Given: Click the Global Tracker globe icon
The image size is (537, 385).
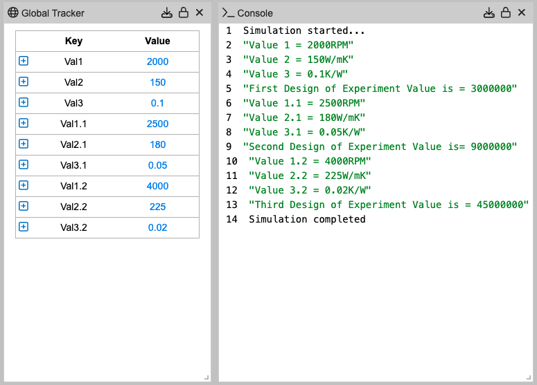Looking at the screenshot, I should (13, 13).
